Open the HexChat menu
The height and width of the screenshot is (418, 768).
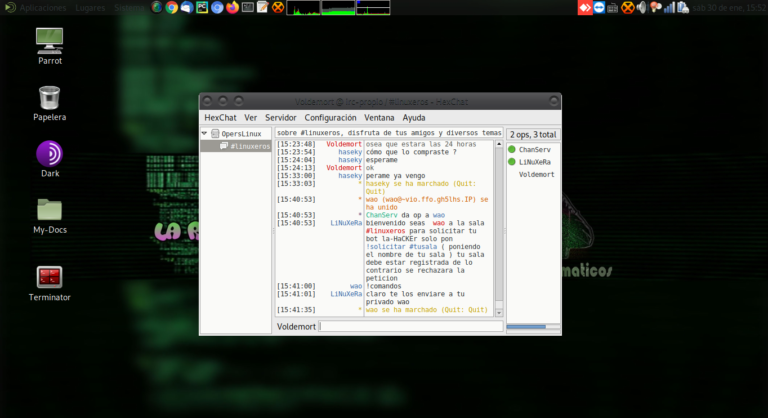click(x=220, y=117)
